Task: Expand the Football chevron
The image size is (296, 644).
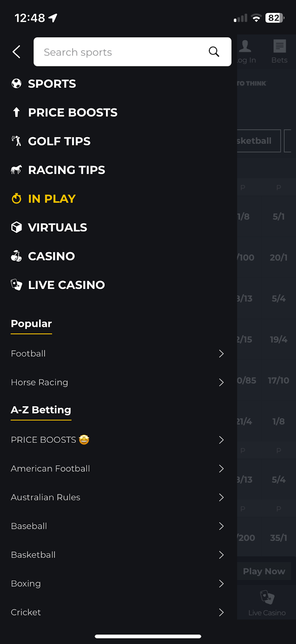Action: (221, 354)
